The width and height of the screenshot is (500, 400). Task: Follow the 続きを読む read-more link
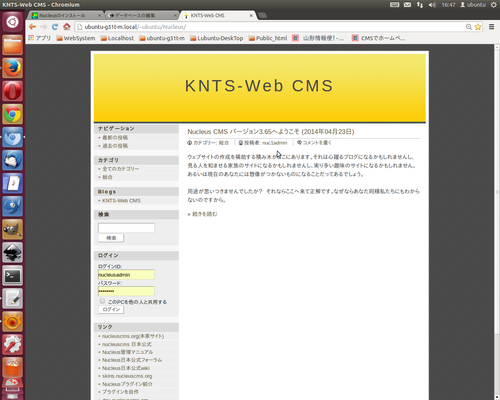[x=205, y=214]
